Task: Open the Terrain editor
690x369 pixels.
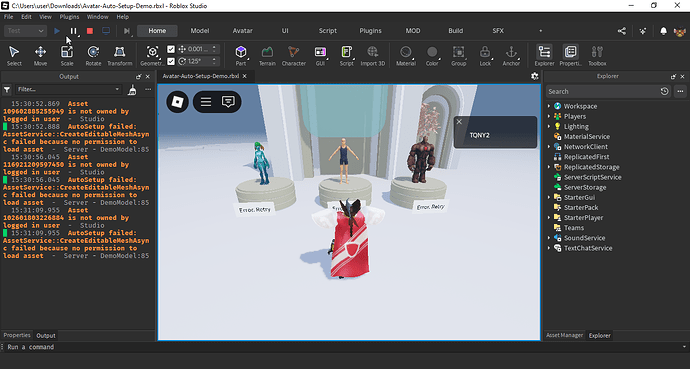Action: click(267, 55)
